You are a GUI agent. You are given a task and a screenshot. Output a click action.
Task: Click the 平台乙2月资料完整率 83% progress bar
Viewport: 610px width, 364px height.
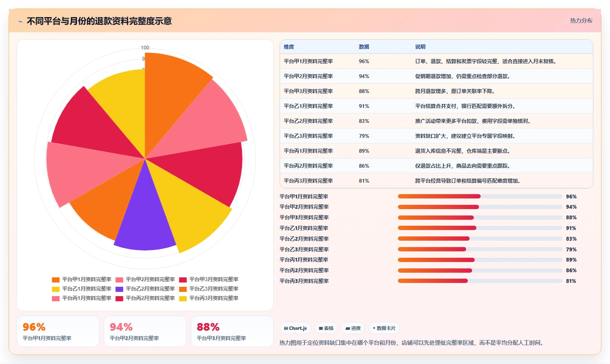[x=480, y=239]
